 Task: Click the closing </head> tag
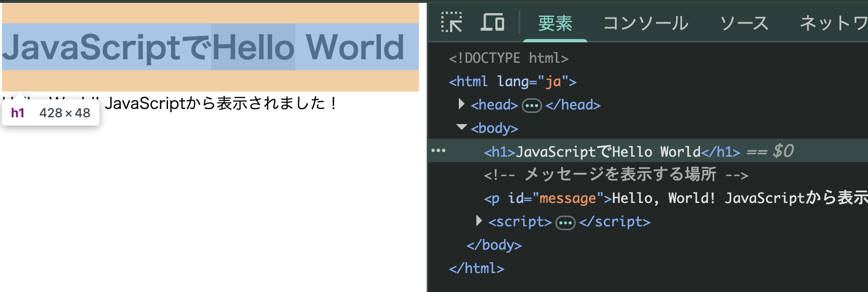pyautogui.click(x=573, y=105)
